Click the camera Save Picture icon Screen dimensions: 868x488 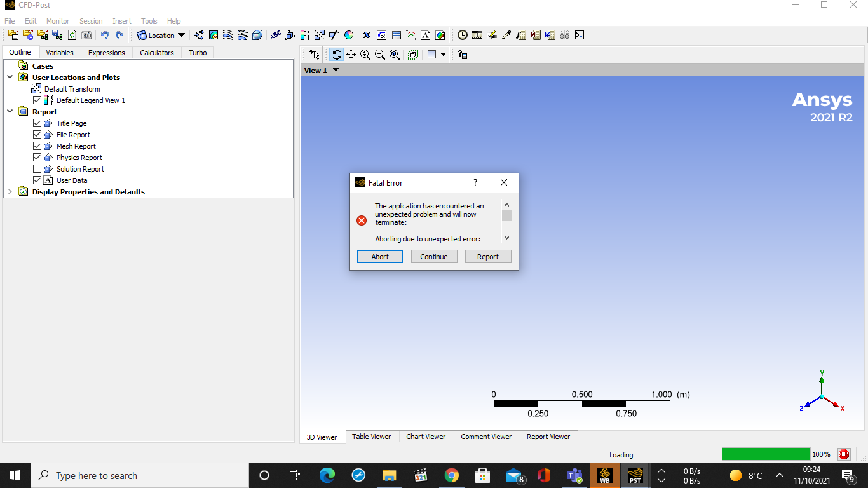tap(86, 36)
